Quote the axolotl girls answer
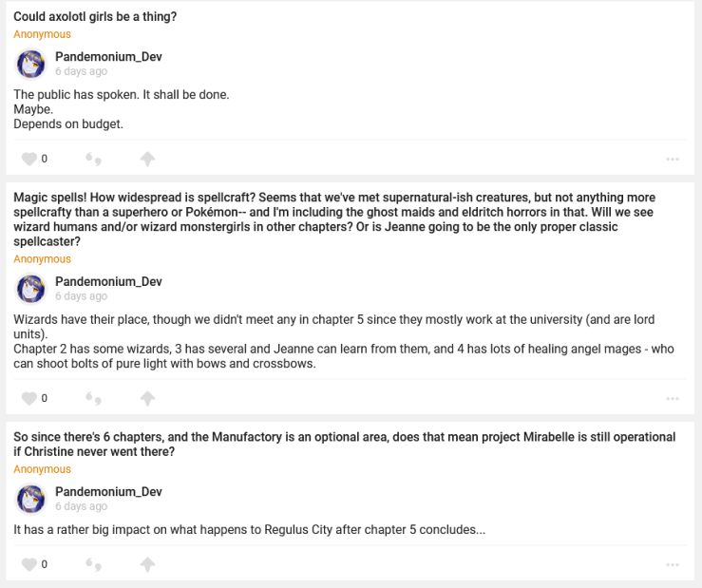 pyautogui.click(x=94, y=159)
